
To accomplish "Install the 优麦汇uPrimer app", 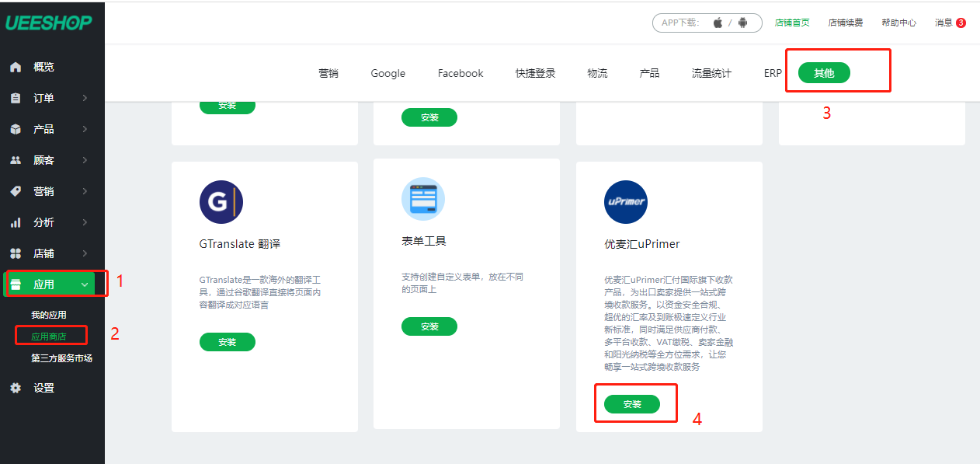I will (632, 404).
